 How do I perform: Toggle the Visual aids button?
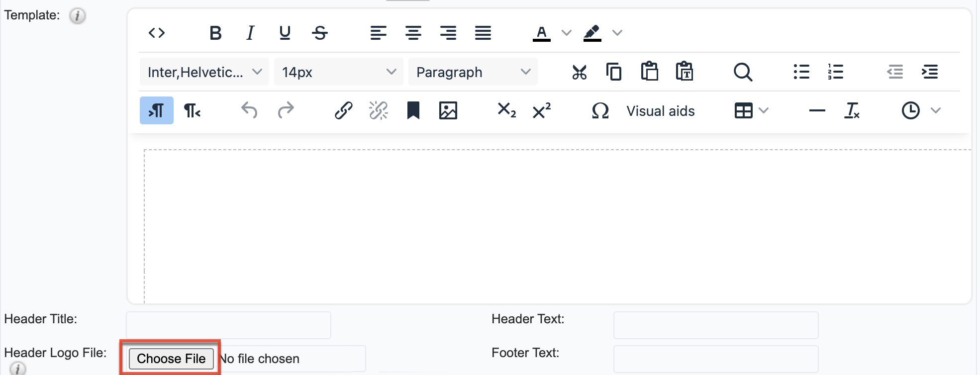point(660,111)
